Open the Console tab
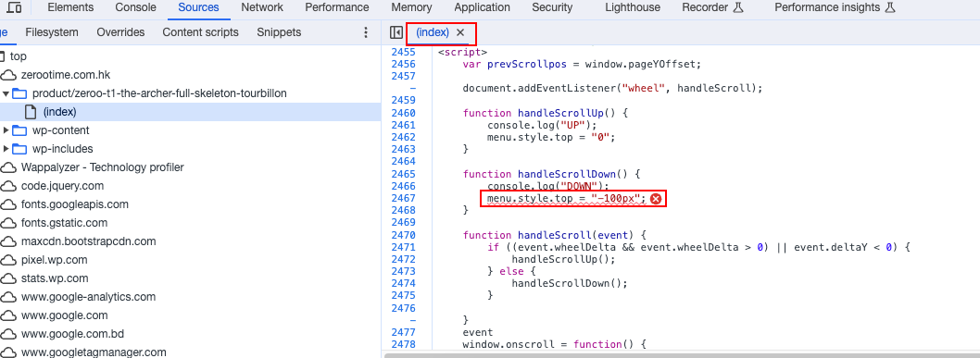Image resolution: width=980 pixels, height=358 pixels. click(135, 7)
